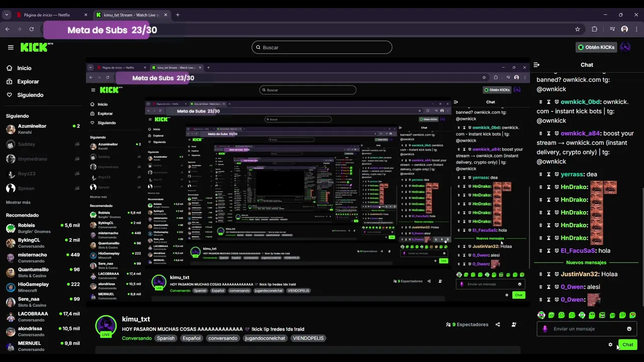Open LACOBRAAA in the outer sidebar's Recomendado list
644x362 pixels.
point(43,317)
